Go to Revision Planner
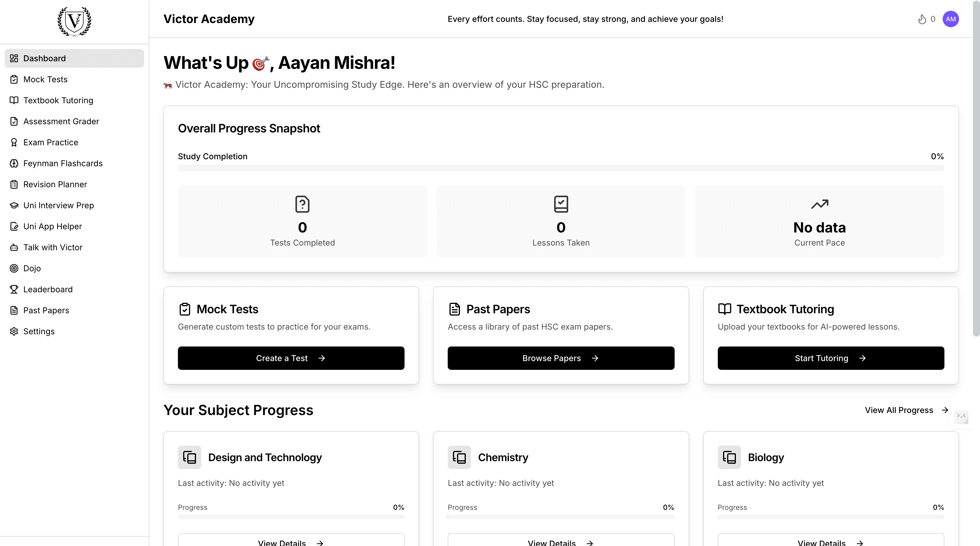 point(55,184)
